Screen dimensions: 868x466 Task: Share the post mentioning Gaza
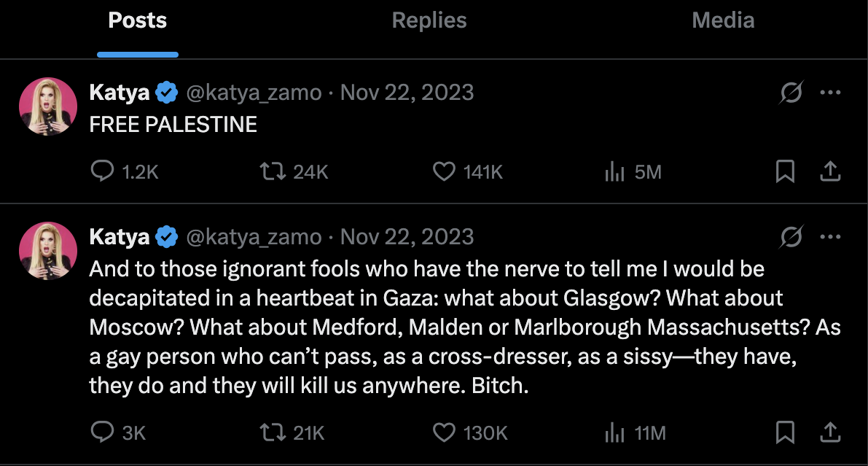[x=831, y=432]
